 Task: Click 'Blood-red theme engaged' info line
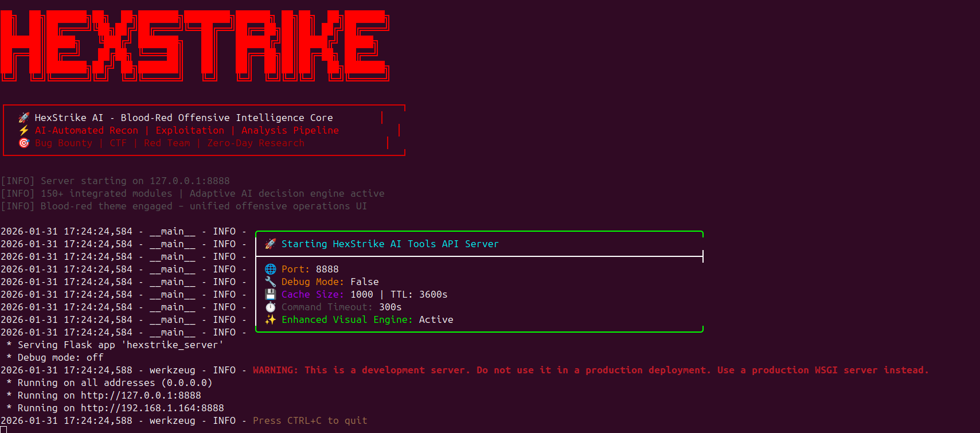[184, 206]
